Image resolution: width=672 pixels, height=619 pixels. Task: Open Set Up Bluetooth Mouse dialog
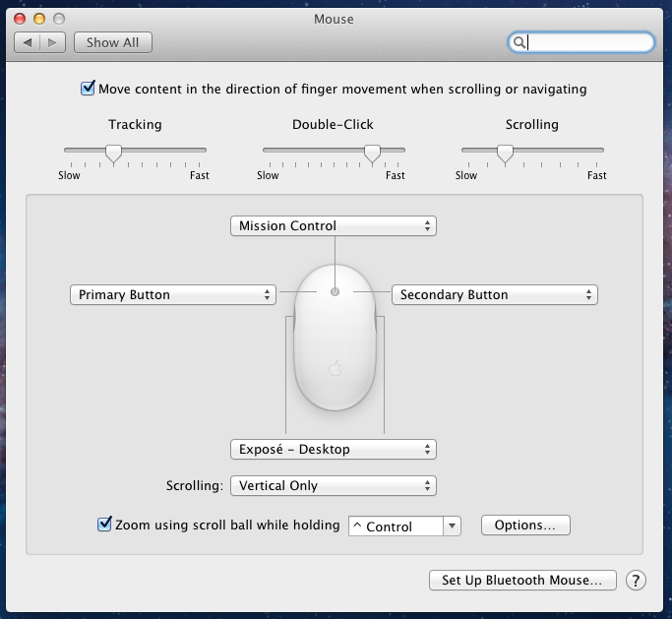pos(522,580)
